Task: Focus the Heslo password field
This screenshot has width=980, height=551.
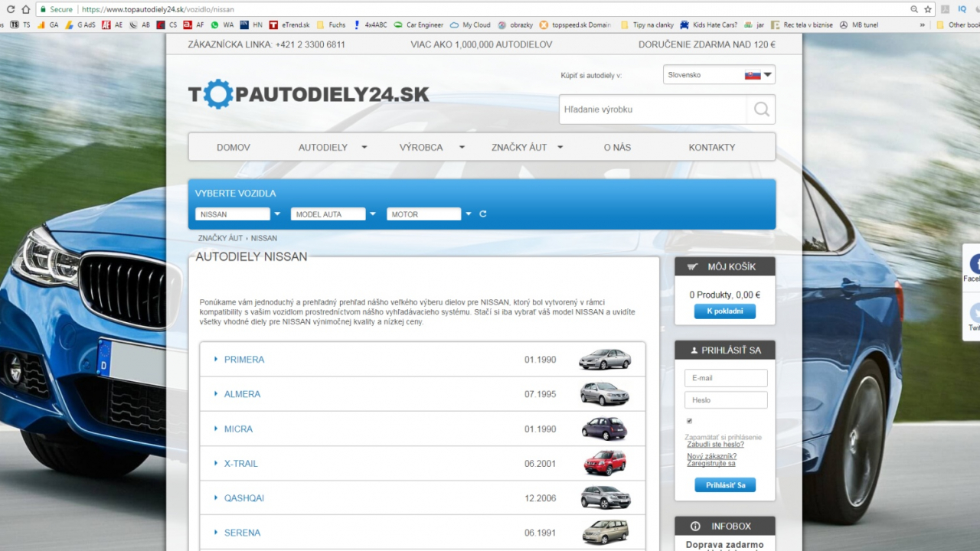Action: click(726, 400)
